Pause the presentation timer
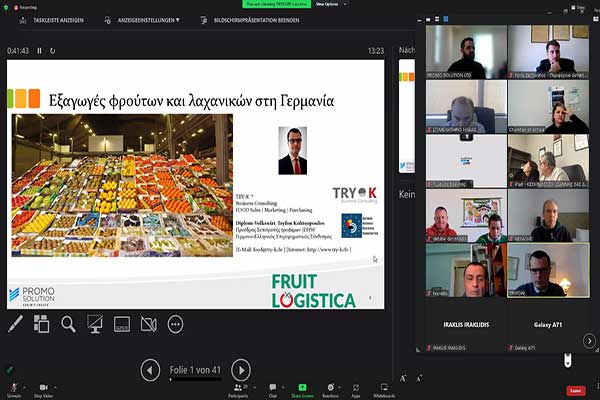The image size is (600, 400). [x=40, y=50]
